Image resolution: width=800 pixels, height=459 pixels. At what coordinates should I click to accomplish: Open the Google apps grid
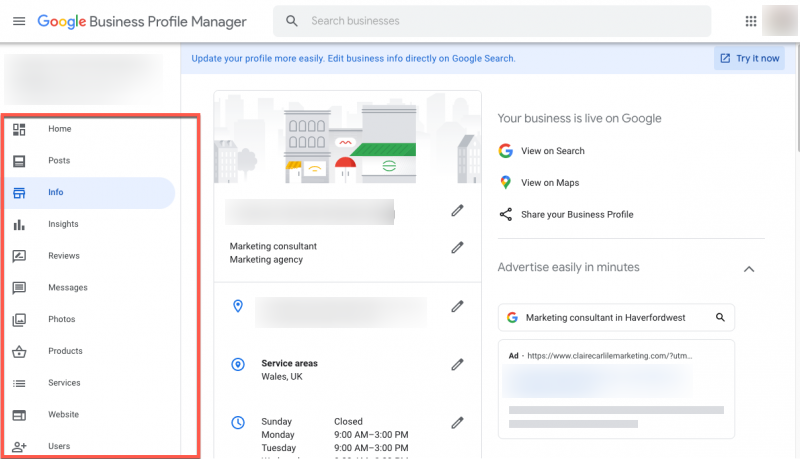point(751,21)
